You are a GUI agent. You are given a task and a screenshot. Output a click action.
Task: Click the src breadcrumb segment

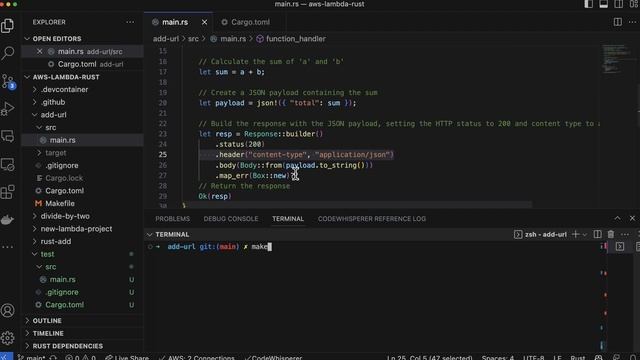coord(193,39)
